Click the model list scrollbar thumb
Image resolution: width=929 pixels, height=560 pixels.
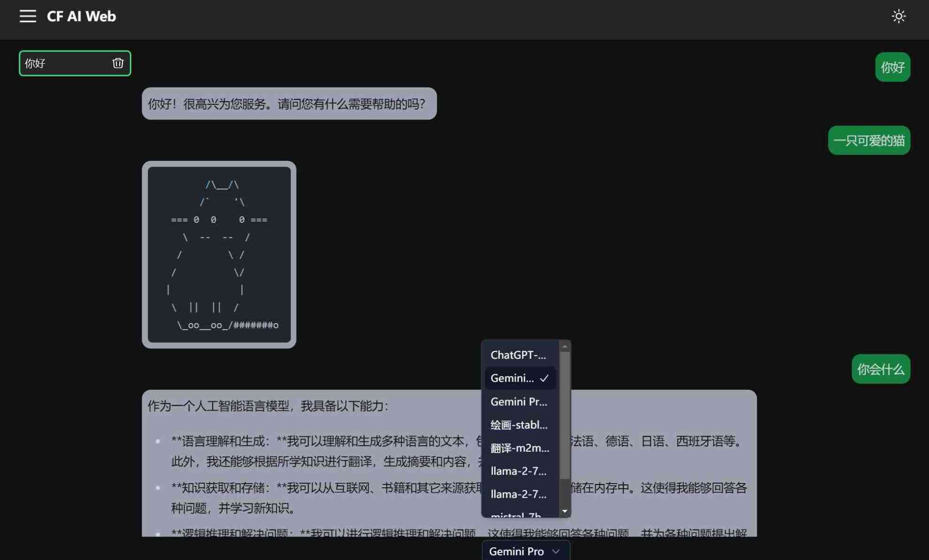point(565,415)
